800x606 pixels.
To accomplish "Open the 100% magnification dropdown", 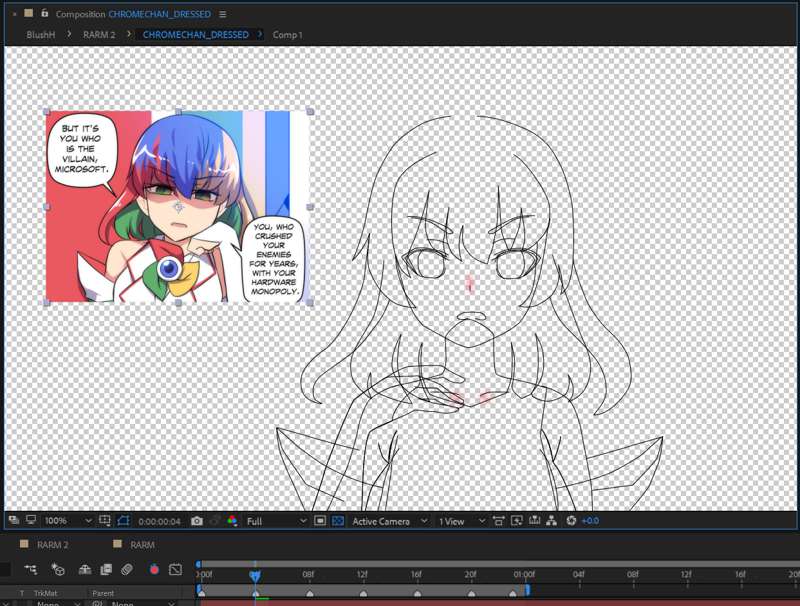I will [69, 521].
